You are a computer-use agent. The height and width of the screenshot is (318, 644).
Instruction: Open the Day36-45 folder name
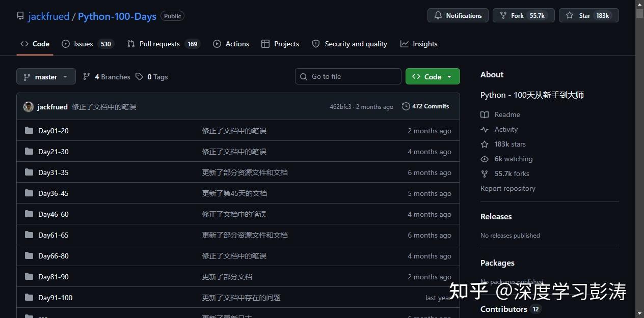tap(53, 193)
